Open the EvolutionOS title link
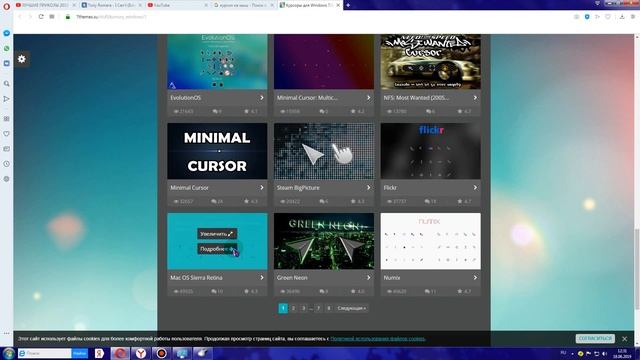The image size is (640, 360). (186, 98)
